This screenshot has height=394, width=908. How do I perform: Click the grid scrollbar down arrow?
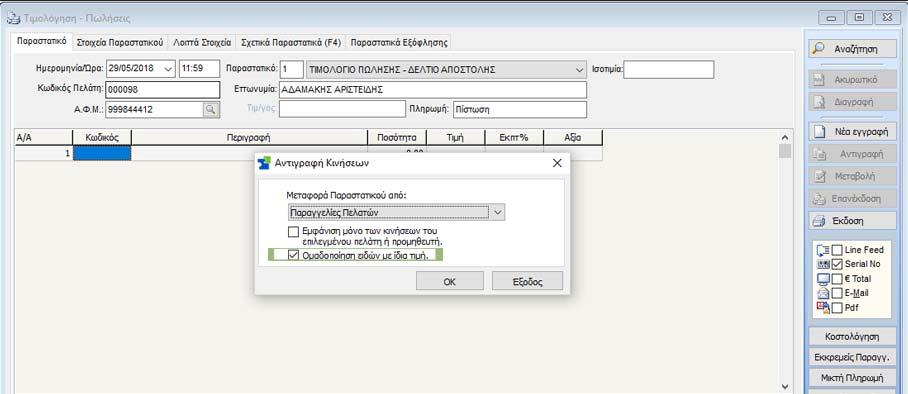pos(785,386)
